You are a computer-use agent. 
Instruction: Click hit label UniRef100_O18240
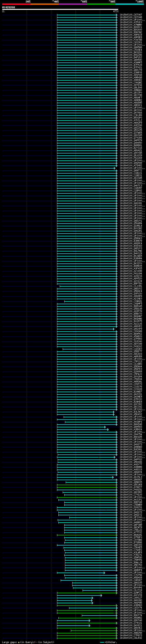(x=131, y=342)
